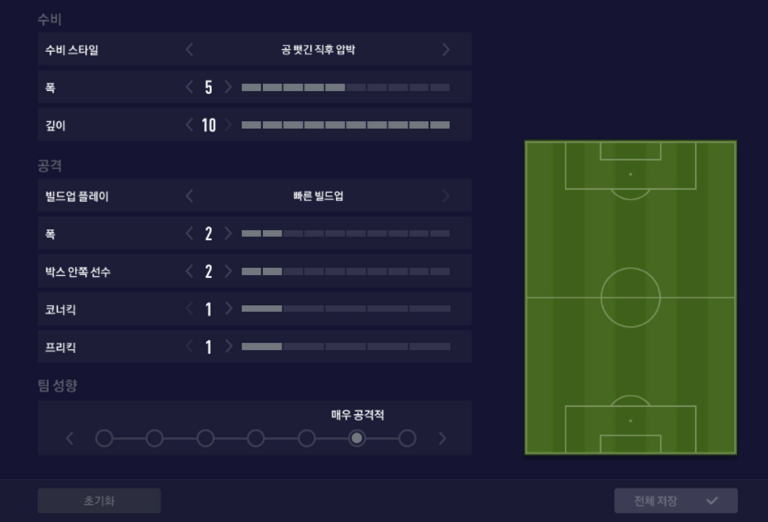Increase 코너킥 value from 1

point(228,308)
